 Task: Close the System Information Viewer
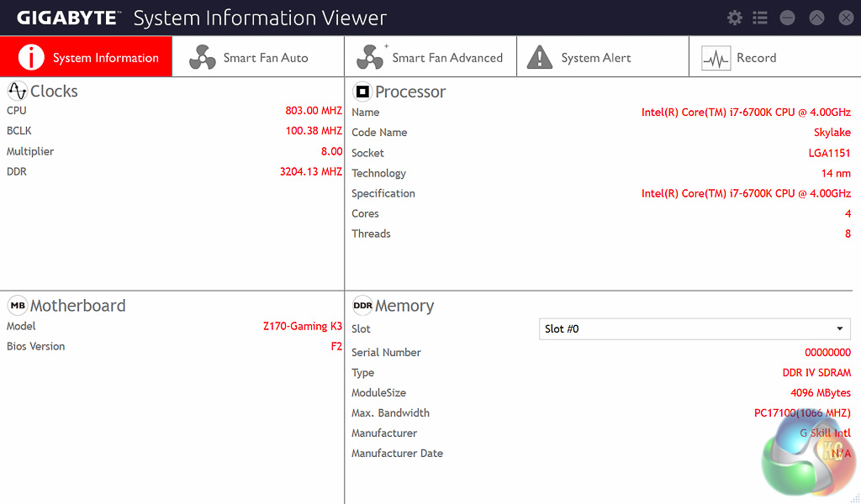click(844, 18)
